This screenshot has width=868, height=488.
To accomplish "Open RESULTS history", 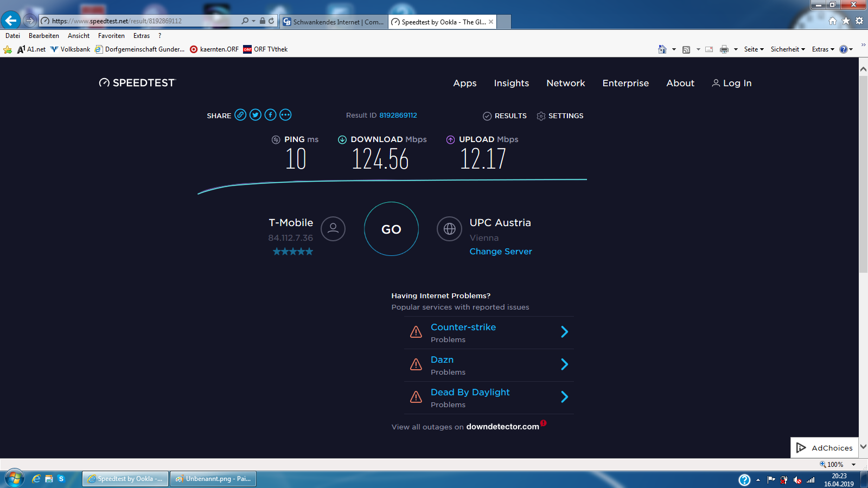I will coord(505,116).
